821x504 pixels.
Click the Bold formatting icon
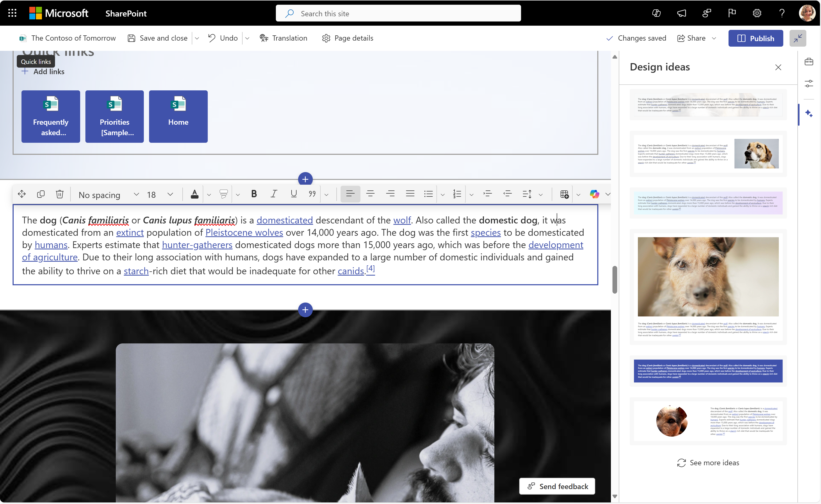tap(253, 194)
